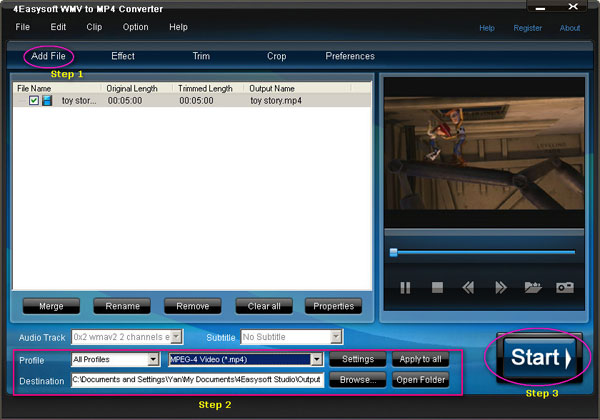Image resolution: width=600 pixels, height=420 pixels.
Task: Fast forward the preview video
Action: point(501,287)
